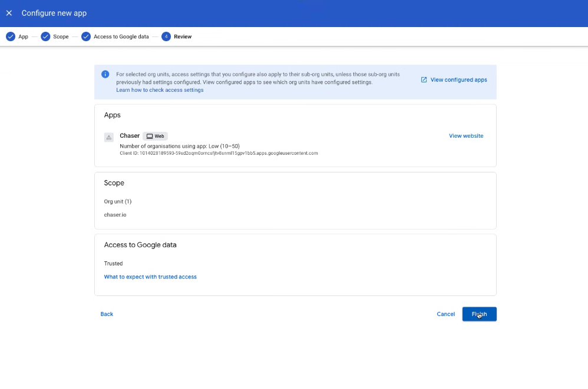Select the Scope step label
The image size is (588, 389).
click(61, 36)
